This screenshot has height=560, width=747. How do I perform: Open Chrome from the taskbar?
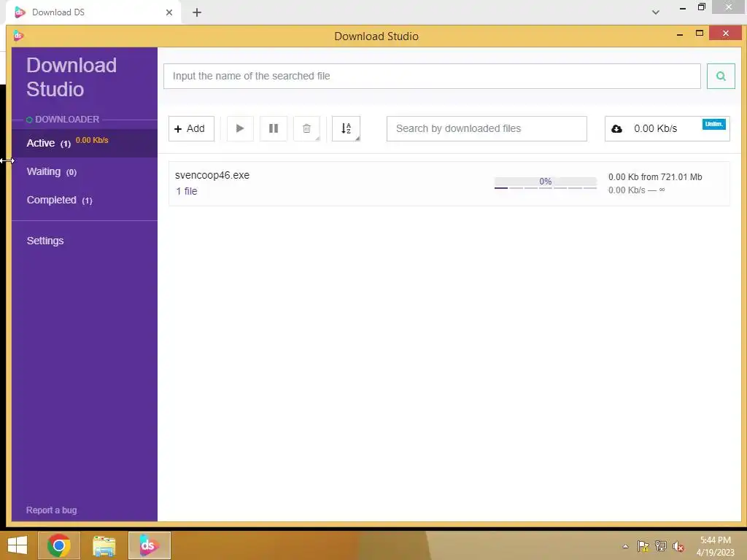click(59, 545)
